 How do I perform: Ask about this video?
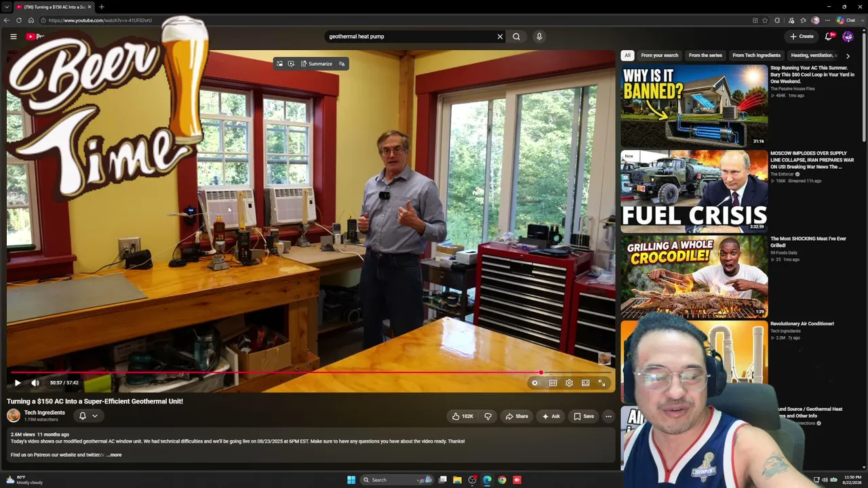click(551, 416)
